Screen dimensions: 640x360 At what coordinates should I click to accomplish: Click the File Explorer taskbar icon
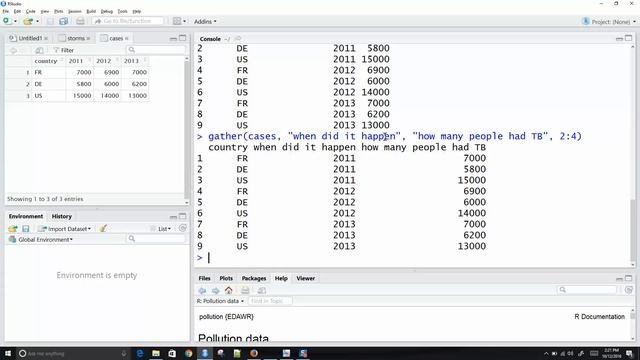point(156,353)
